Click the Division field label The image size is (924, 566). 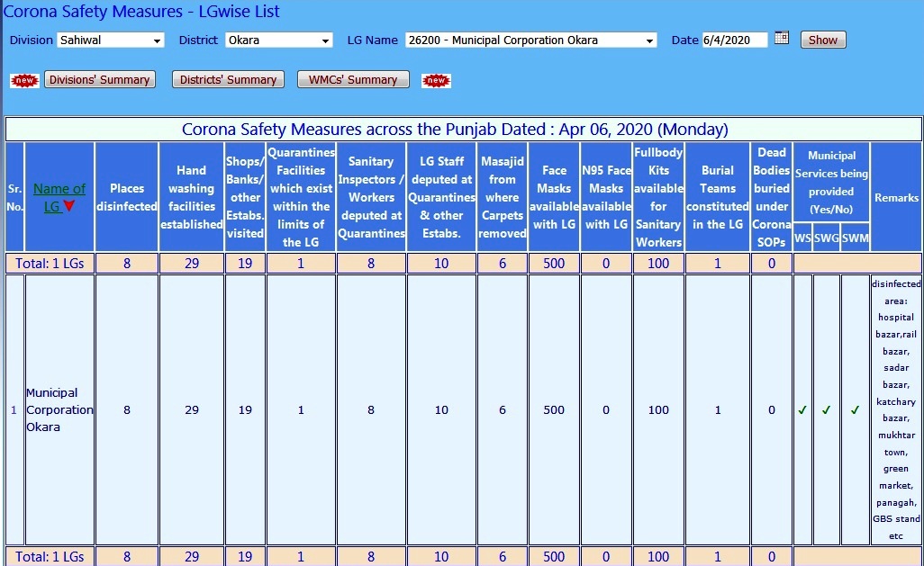tap(32, 40)
